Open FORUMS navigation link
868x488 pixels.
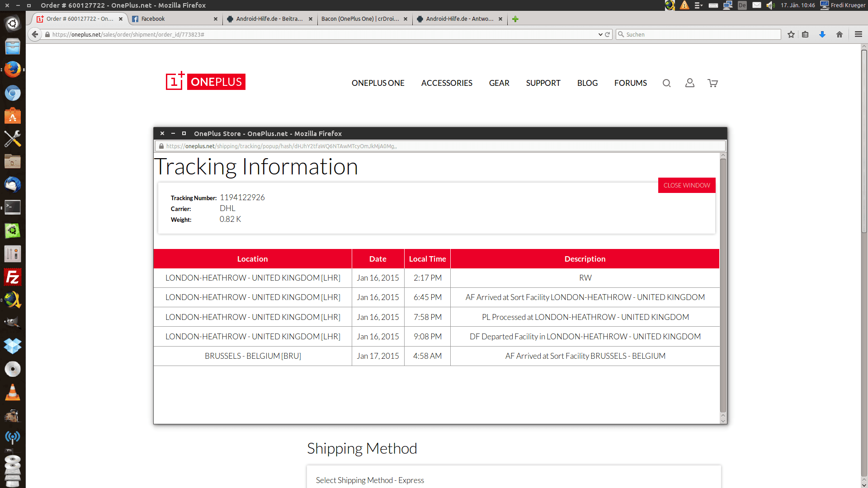(x=631, y=83)
